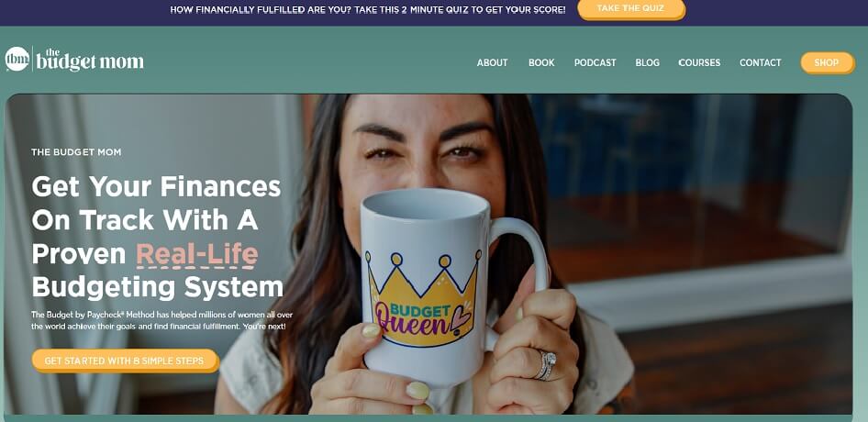868x422 pixels.
Task: Click the "Budgeting System" headline line
Action: click(157, 288)
